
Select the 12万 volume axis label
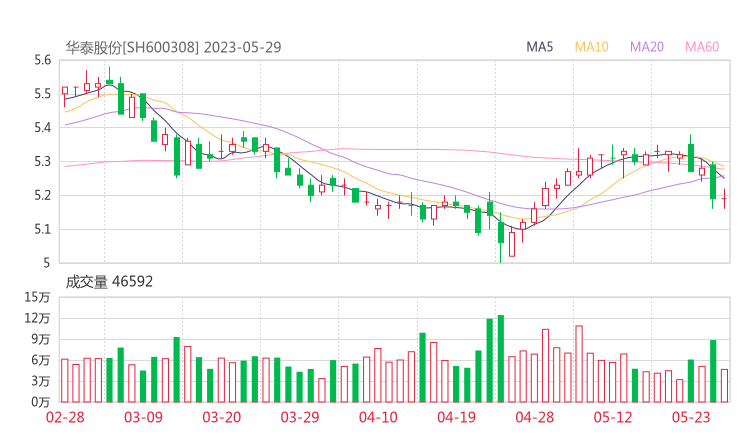[x=37, y=318]
